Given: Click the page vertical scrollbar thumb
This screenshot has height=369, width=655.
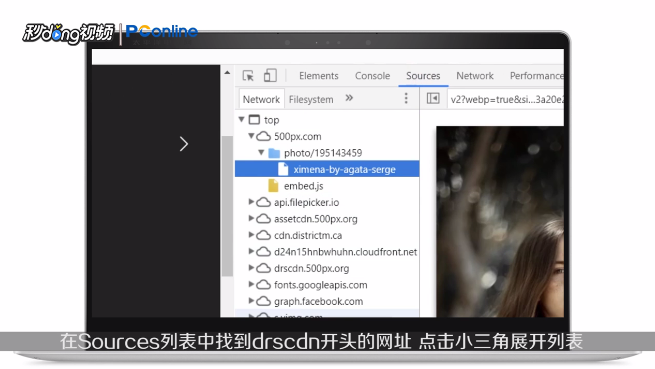Looking at the screenshot, I should tap(227, 206).
